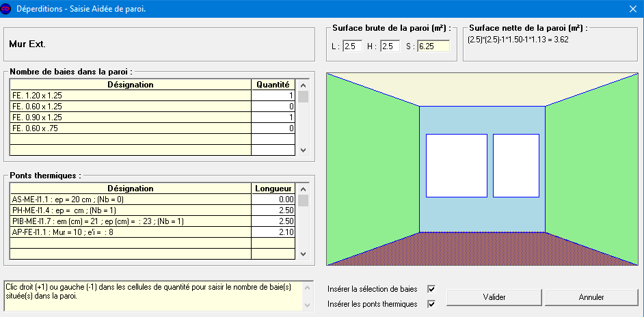Click the left window in the wall preview

(457, 165)
